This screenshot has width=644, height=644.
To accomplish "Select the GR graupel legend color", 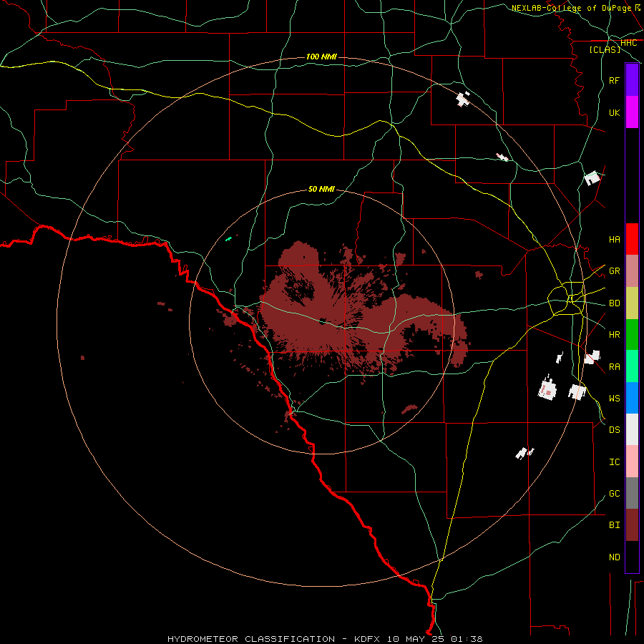I will click(632, 271).
